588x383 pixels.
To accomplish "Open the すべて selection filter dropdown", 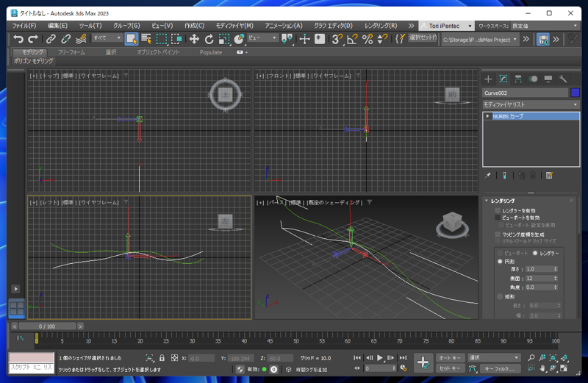I will (x=107, y=38).
